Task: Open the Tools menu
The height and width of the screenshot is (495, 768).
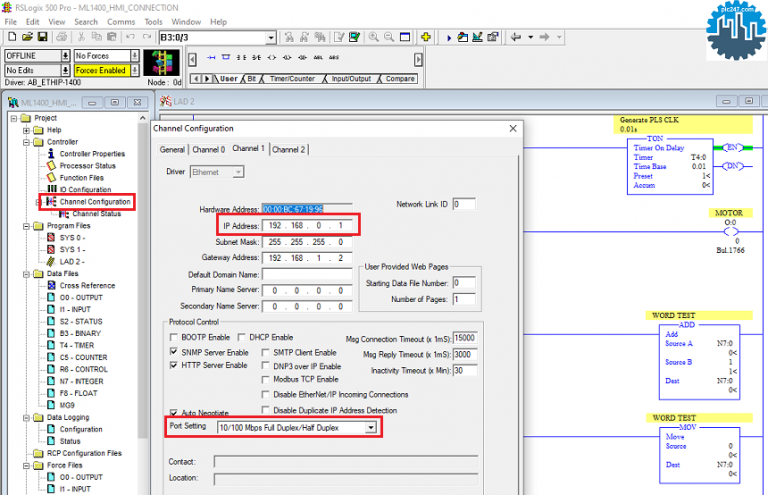Action: coord(153,22)
